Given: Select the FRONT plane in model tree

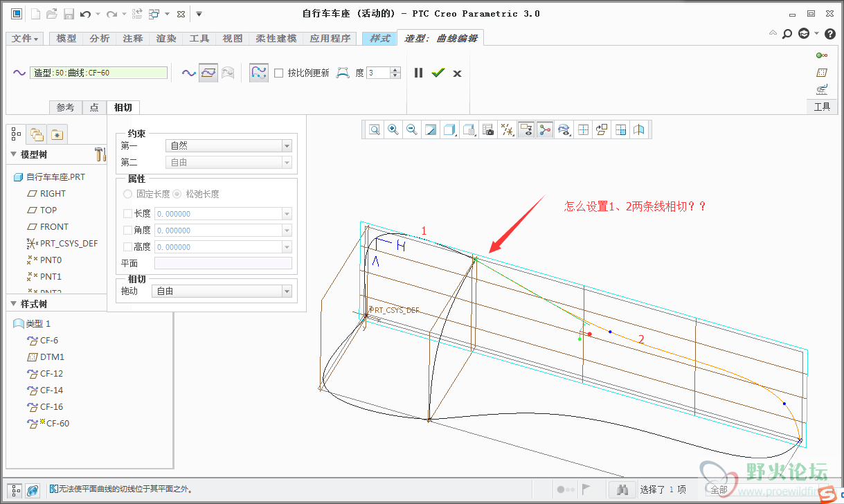Looking at the screenshot, I should tap(54, 227).
